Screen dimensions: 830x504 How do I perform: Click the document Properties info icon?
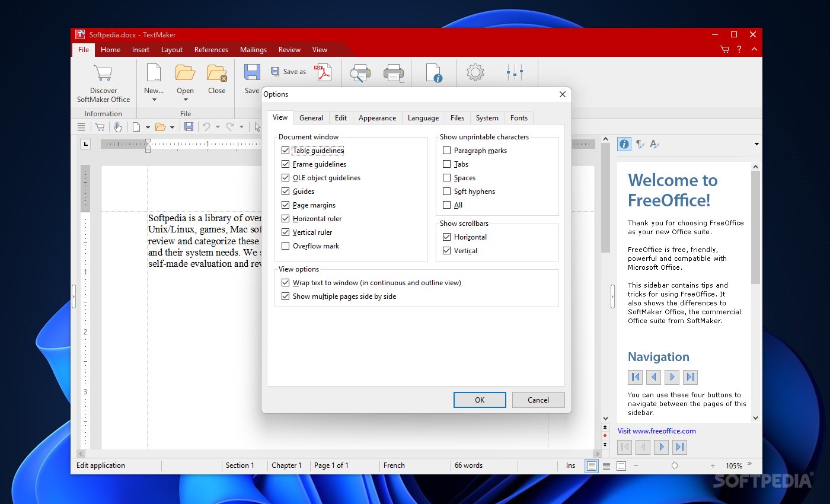(x=435, y=73)
